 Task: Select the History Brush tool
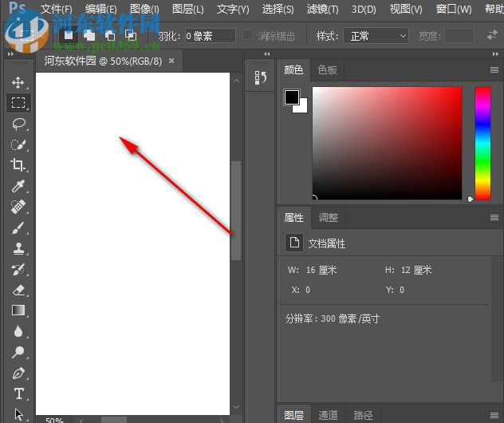click(18, 270)
